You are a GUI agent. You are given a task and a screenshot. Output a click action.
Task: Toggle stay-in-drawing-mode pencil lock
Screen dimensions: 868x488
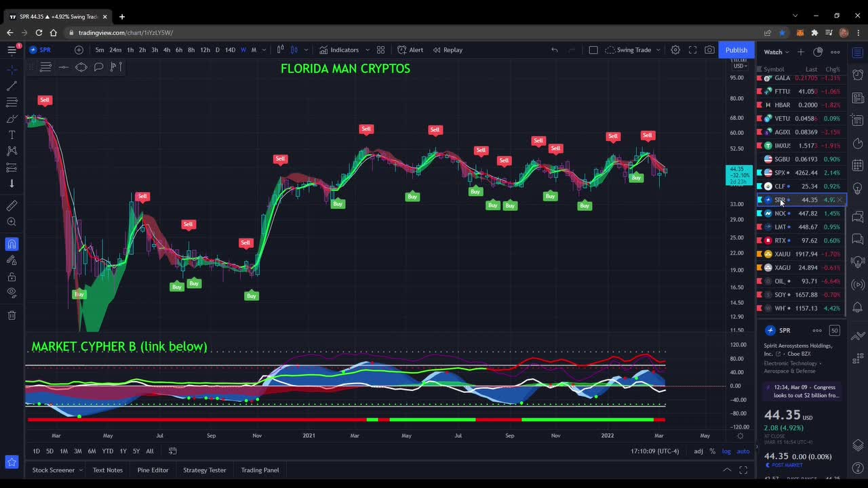pos(12,260)
